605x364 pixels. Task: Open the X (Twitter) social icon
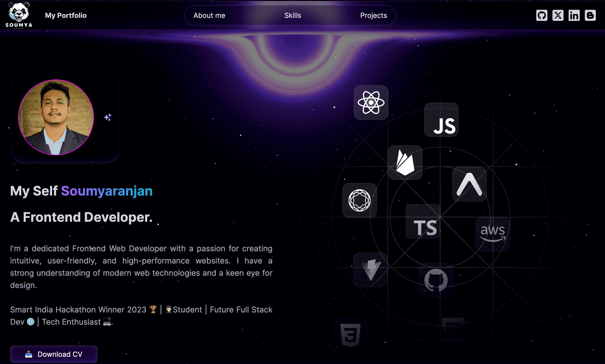point(558,16)
